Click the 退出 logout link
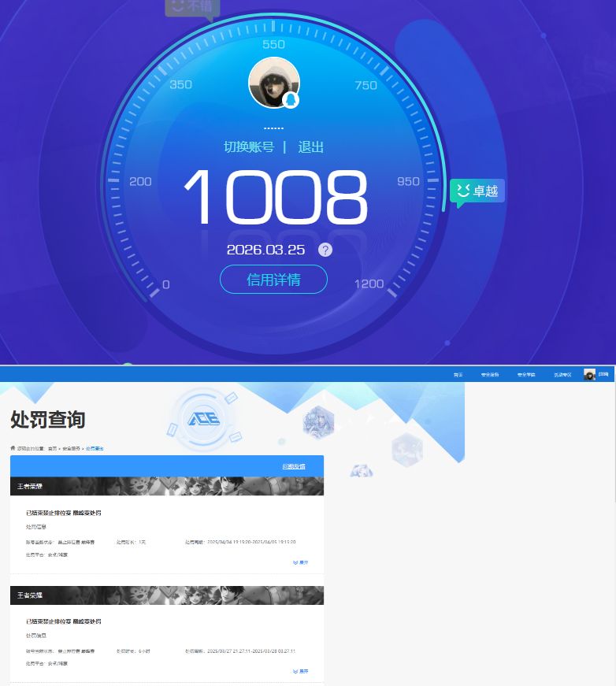 310,147
